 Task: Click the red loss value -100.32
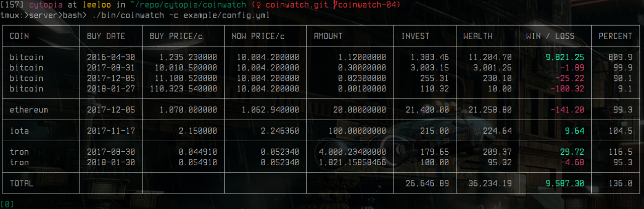(567, 89)
